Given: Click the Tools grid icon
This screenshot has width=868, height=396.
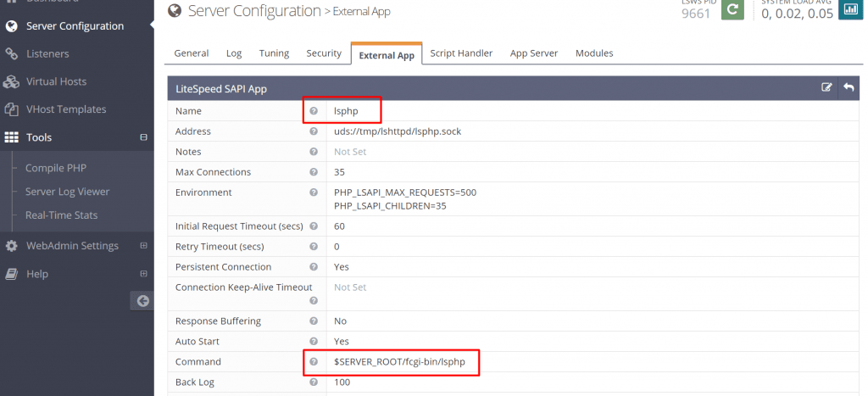Looking at the screenshot, I should (x=11, y=137).
